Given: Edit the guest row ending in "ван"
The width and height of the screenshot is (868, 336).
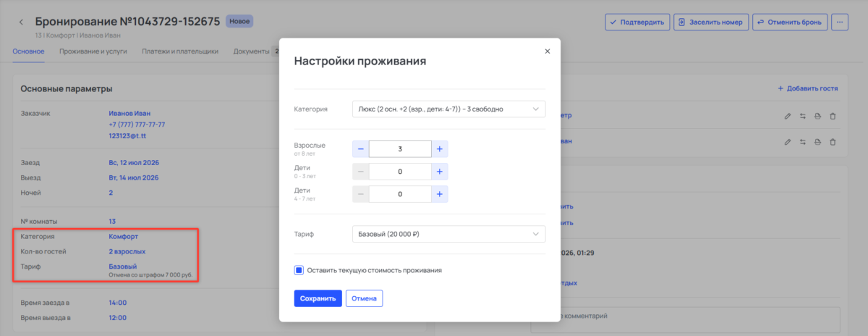Looking at the screenshot, I should tap(788, 142).
